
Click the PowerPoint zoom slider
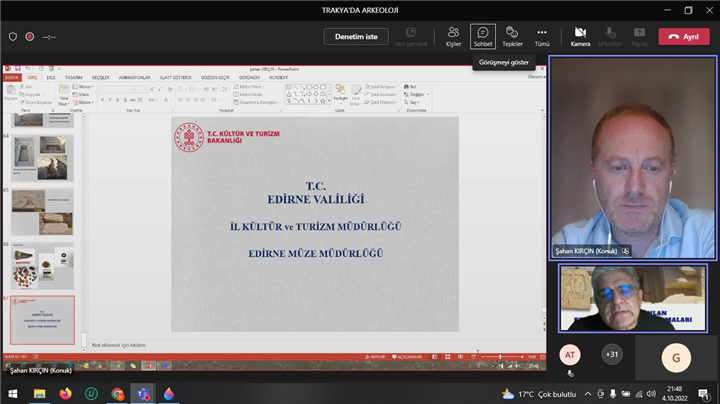[500, 356]
